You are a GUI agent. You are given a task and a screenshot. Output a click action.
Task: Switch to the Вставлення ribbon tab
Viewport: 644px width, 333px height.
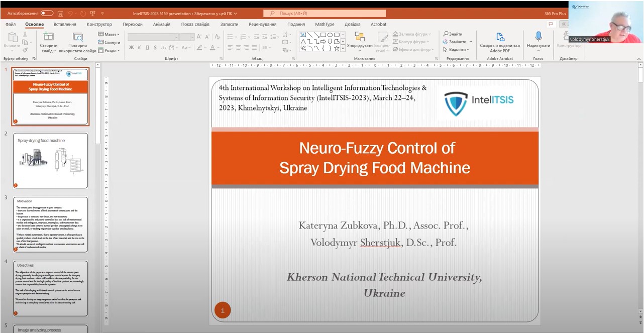(65, 24)
